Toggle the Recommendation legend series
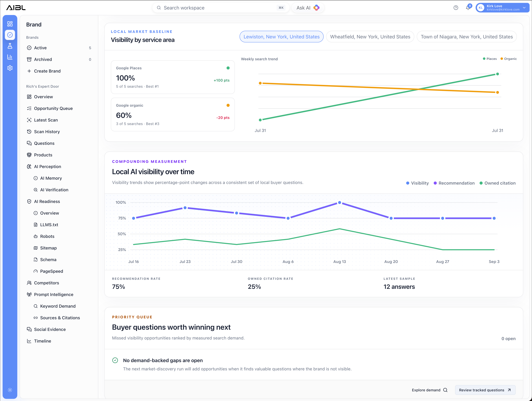 point(454,183)
